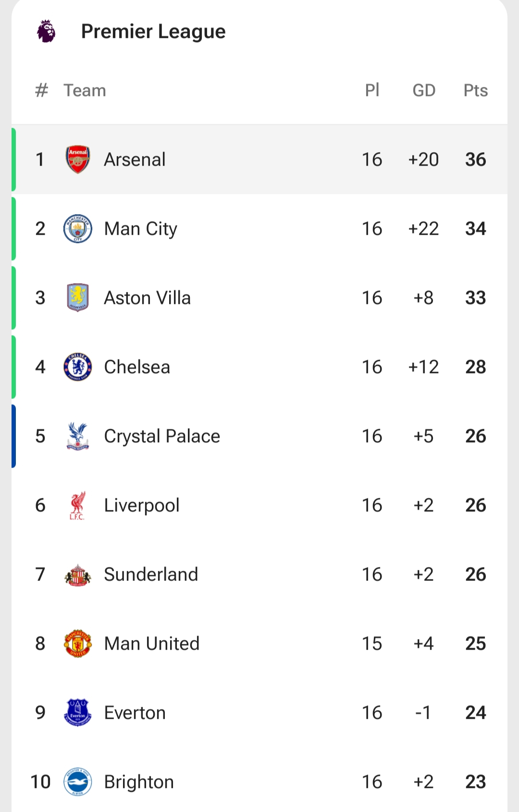The height and width of the screenshot is (812, 519).
Task: Tap Man City's +22 goal difference
Action: tap(423, 229)
